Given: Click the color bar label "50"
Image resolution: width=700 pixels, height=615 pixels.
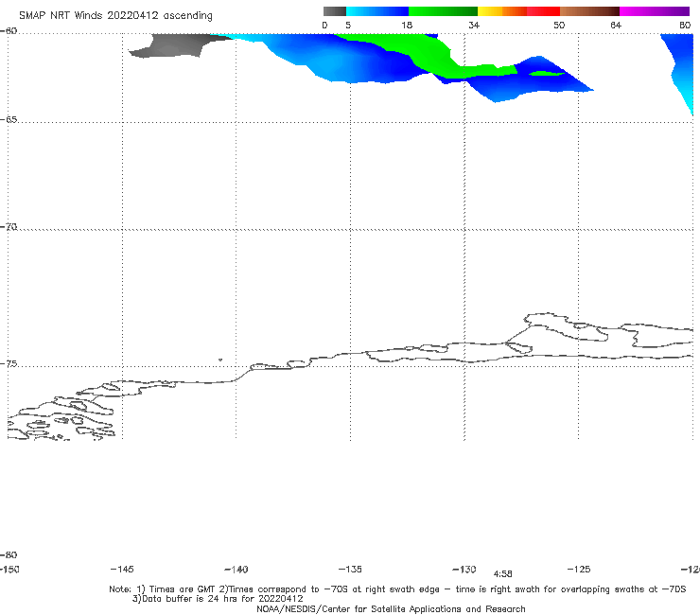Looking at the screenshot, I should [559, 25].
